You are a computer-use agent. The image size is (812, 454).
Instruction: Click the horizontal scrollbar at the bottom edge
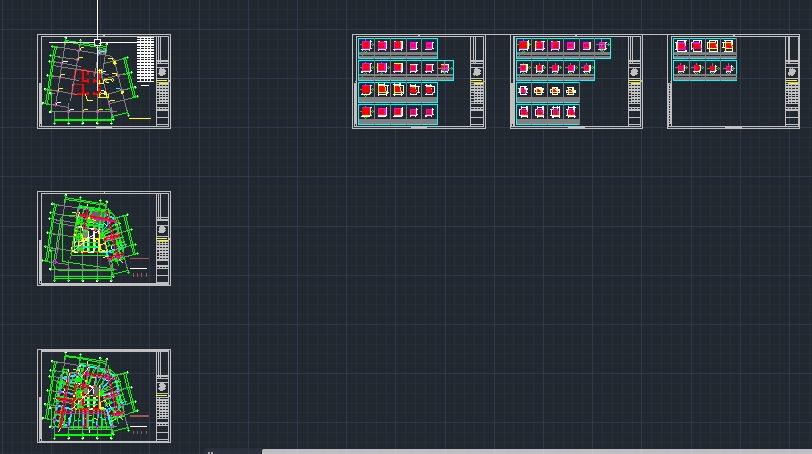[536, 451]
